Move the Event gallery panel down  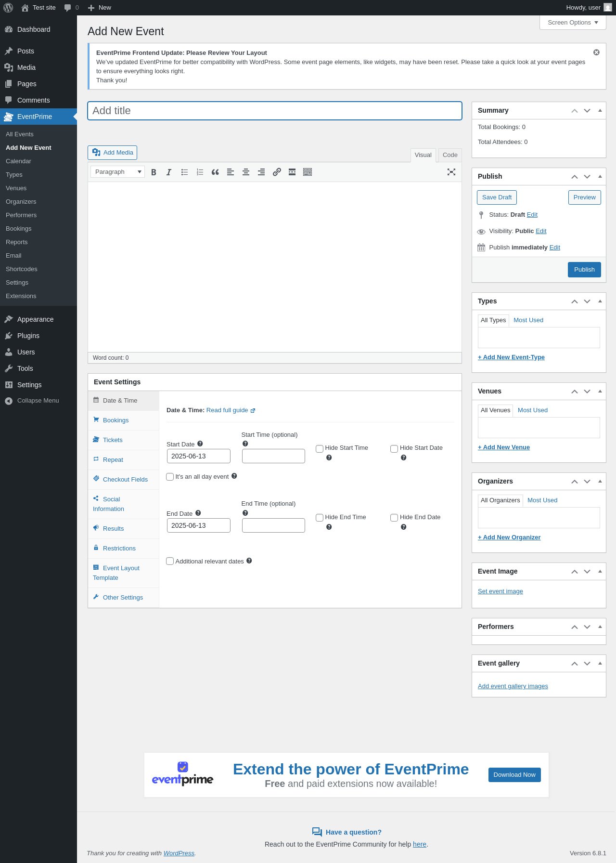pyautogui.click(x=587, y=663)
